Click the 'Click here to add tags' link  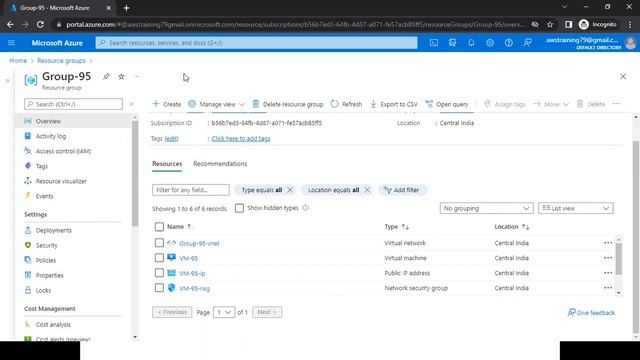pos(241,139)
